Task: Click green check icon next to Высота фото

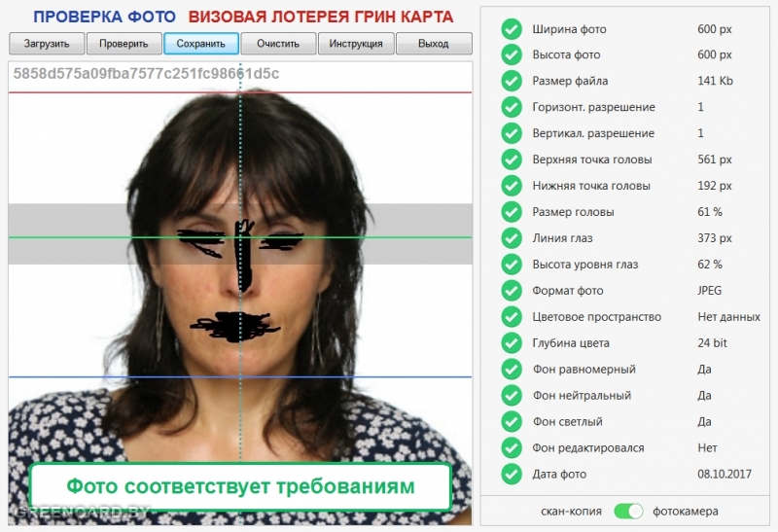Action: click(x=512, y=55)
